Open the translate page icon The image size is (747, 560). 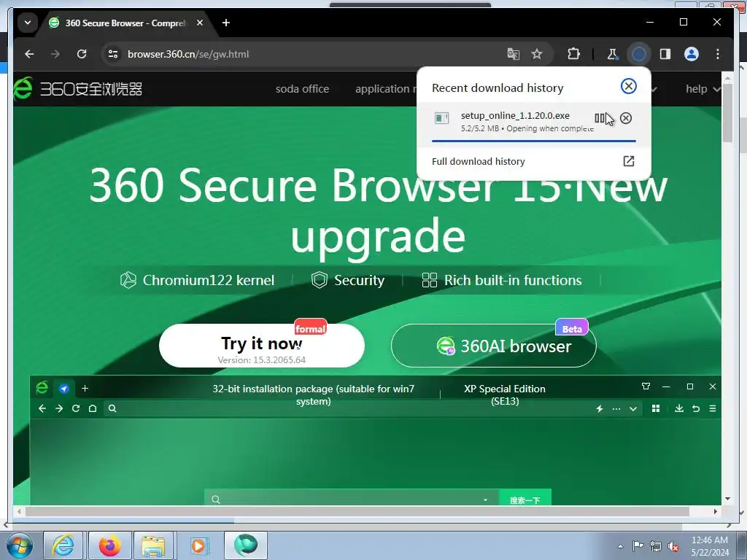513,54
